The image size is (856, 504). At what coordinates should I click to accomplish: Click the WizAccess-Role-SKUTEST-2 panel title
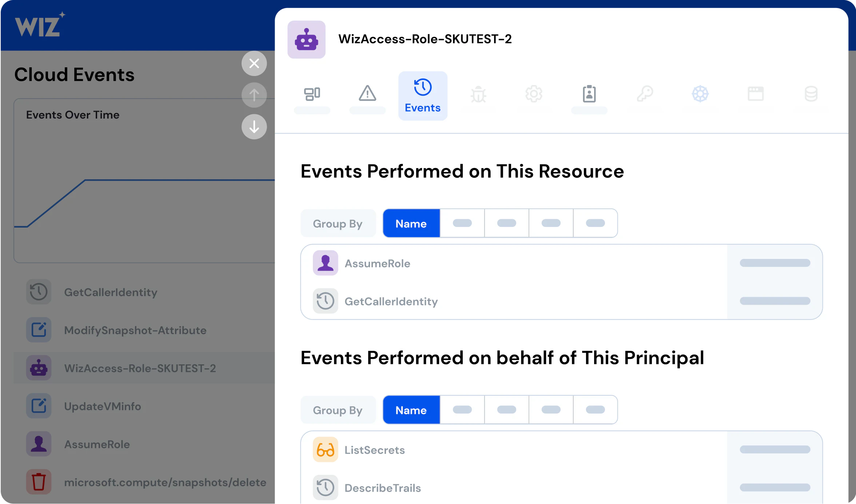click(x=425, y=39)
